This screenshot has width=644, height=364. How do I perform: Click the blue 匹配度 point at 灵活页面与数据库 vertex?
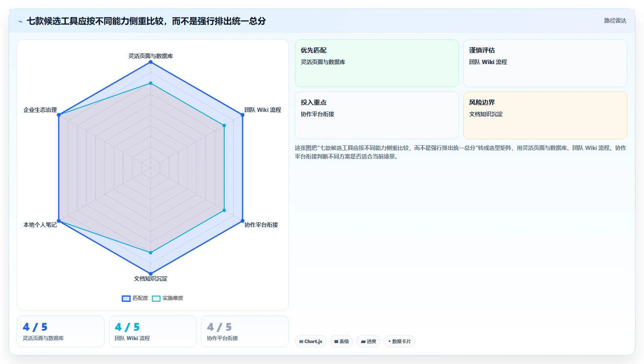150,62
